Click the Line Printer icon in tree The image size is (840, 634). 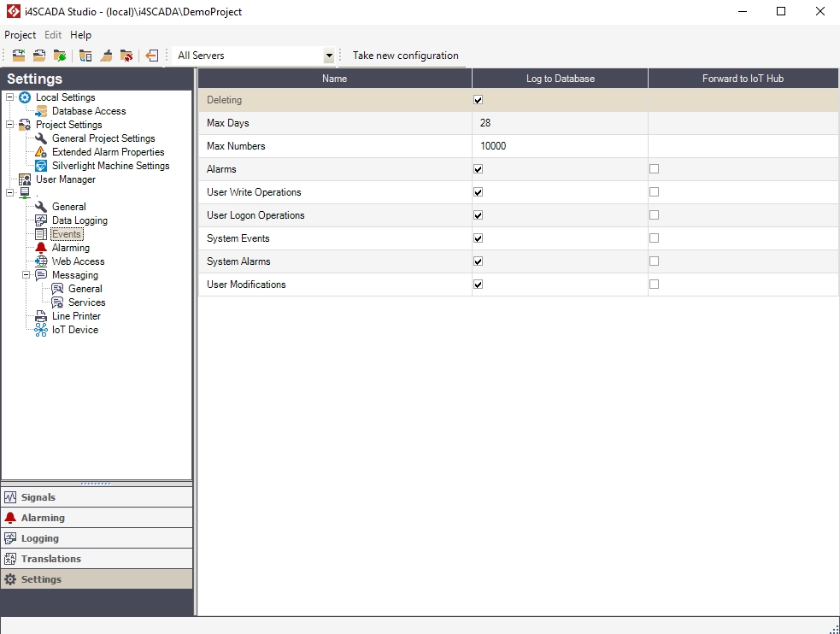tap(41, 316)
